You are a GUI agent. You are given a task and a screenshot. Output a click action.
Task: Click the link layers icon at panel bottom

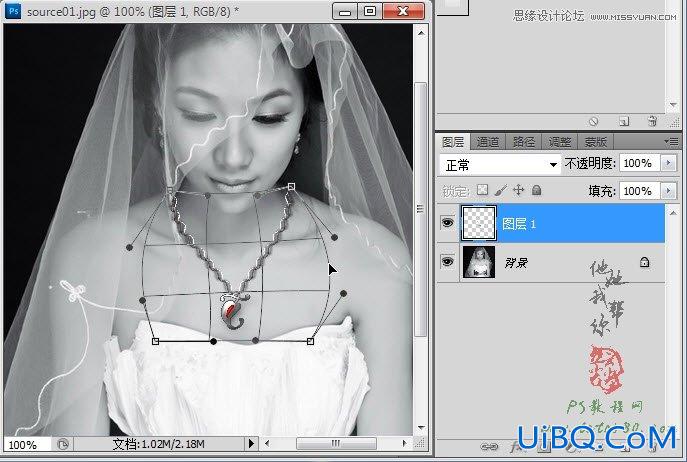click(x=489, y=447)
